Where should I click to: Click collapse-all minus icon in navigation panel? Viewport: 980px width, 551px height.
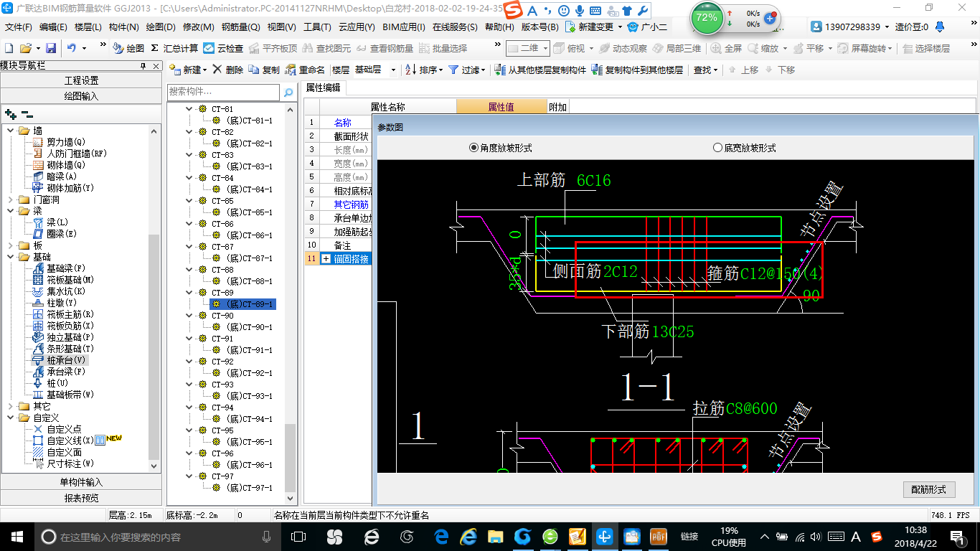[27, 113]
